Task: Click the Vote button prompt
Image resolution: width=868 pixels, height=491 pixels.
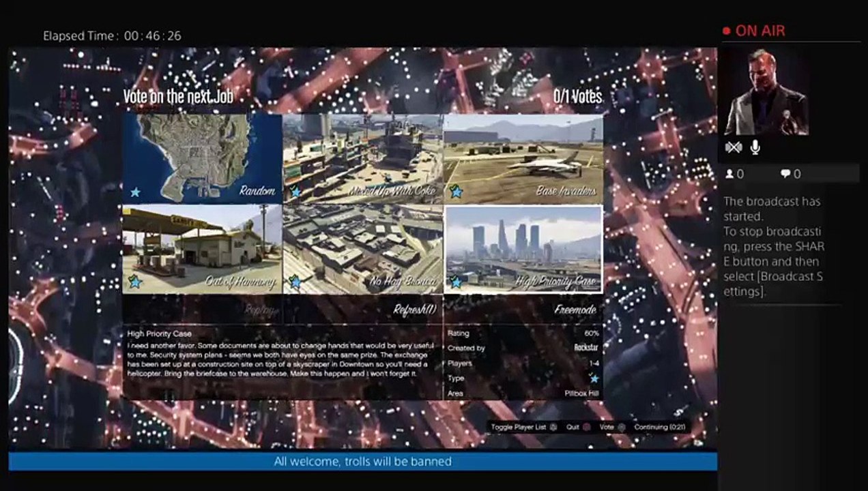Action: coord(612,427)
